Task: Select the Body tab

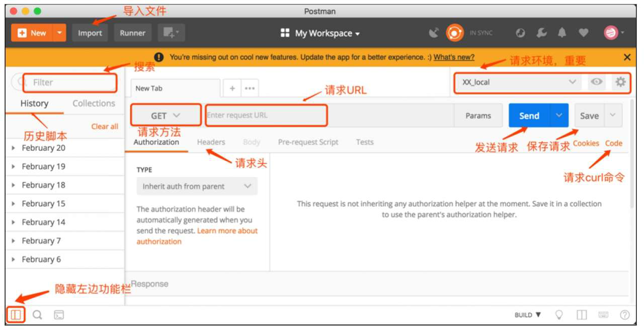Action: (252, 142)
